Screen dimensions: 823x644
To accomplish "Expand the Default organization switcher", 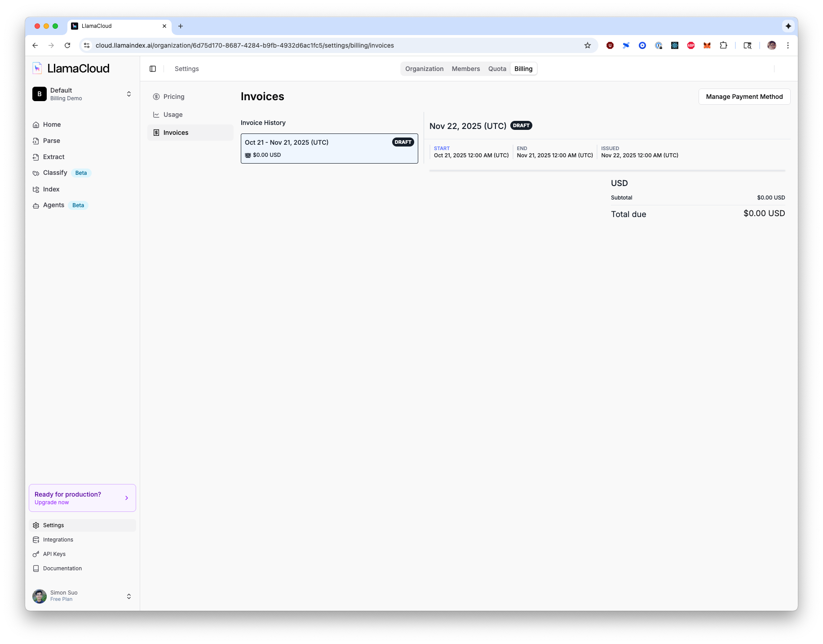I will 128,94.
